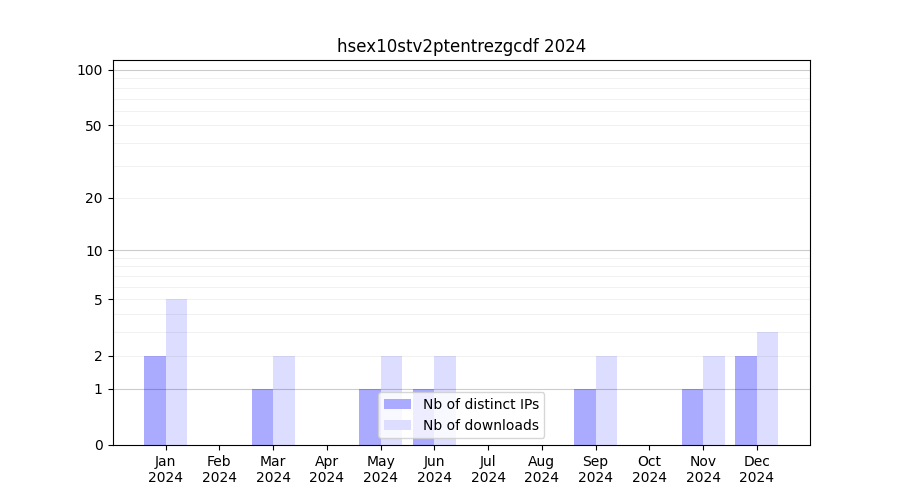
Task: Select the December distinct IPs bar
Action: pyautogui.click(x=746, y=400)
